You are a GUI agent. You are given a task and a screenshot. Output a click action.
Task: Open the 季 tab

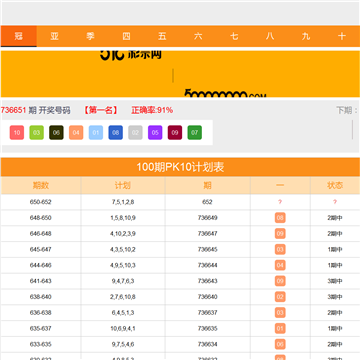tap(90, 36)
